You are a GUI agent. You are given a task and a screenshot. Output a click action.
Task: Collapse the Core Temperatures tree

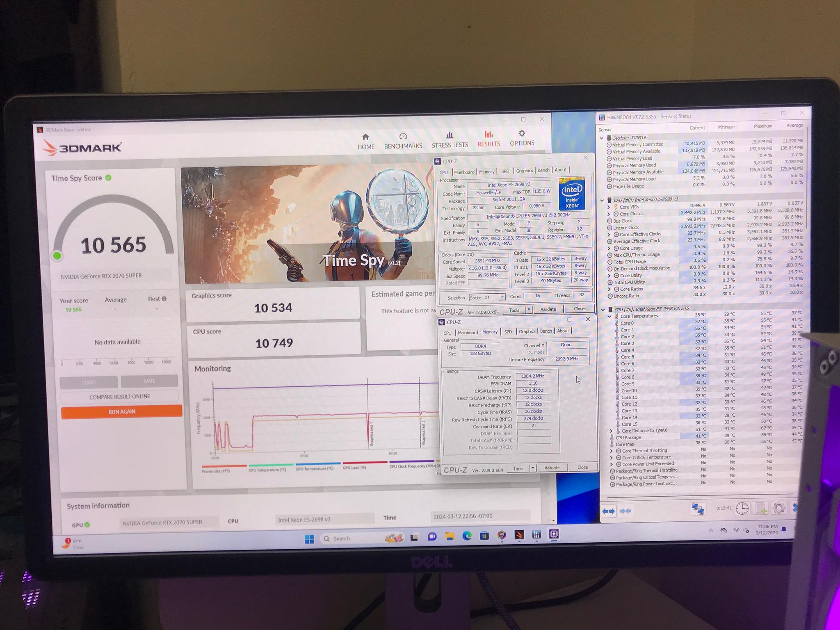click(609, 317)
